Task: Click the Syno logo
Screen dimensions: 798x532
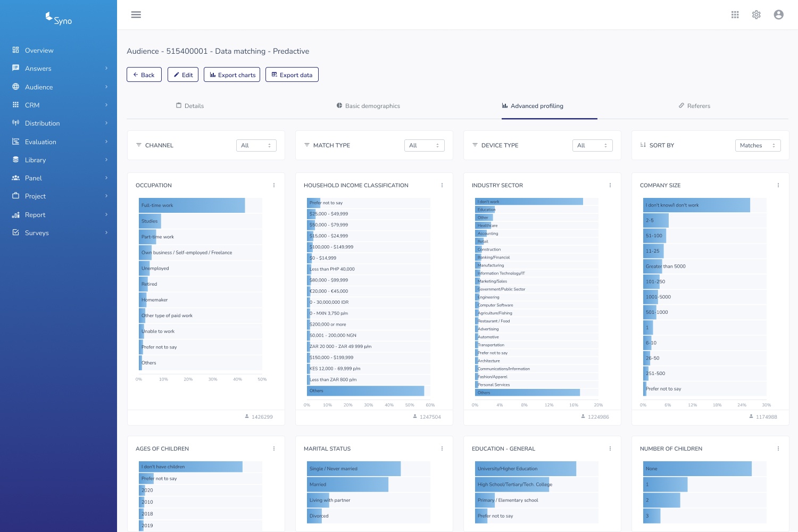Action: pyautogui.click(x=59, y=19)
